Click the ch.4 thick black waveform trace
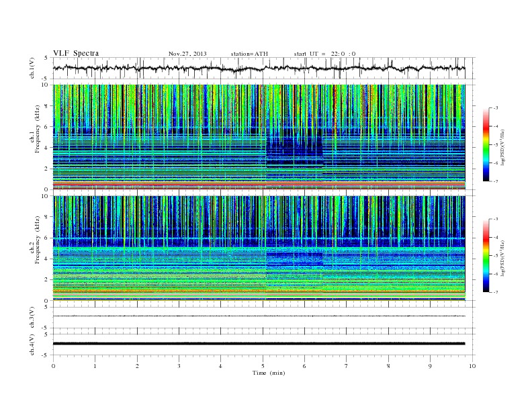 (x=259, y=344)
